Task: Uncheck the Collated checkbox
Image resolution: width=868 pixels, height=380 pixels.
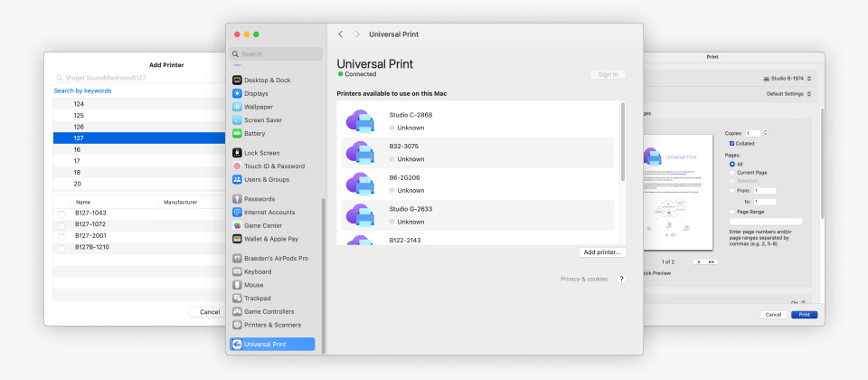Action: click(732, 143)
